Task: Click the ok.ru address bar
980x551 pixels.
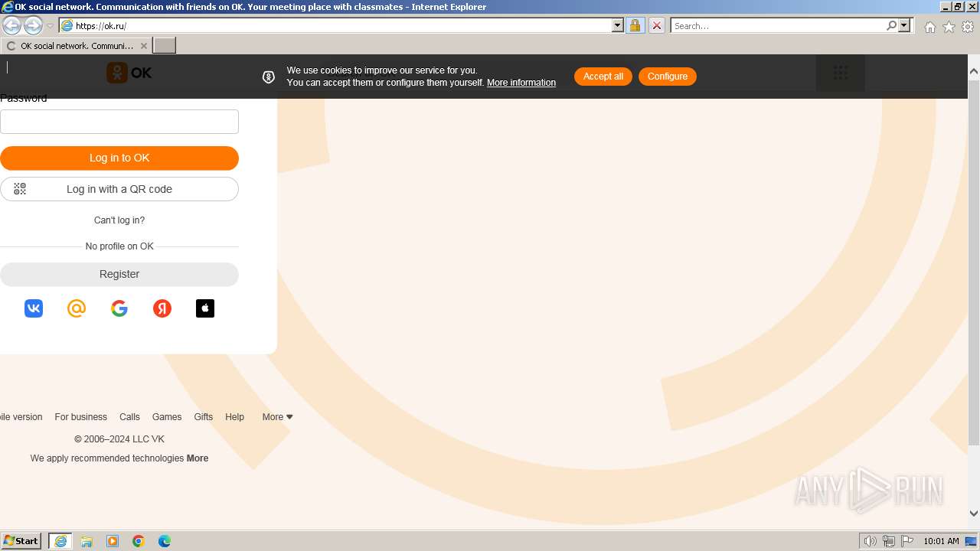Action: tap(342, 25)
